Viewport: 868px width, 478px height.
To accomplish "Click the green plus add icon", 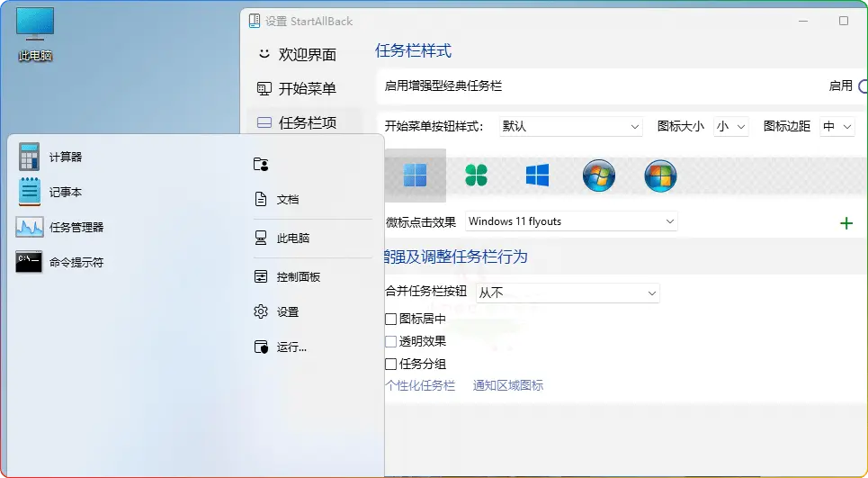I will tap(846, 223).
